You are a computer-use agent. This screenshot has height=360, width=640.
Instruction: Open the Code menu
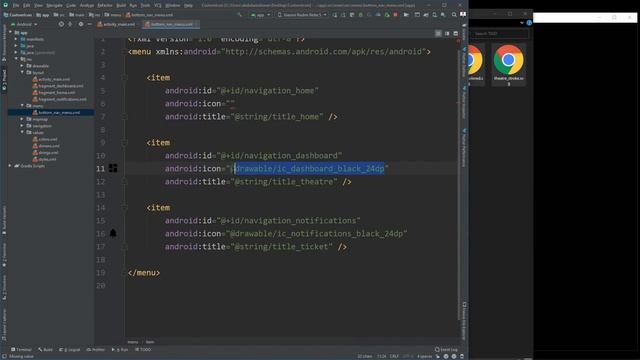[71, 5]
